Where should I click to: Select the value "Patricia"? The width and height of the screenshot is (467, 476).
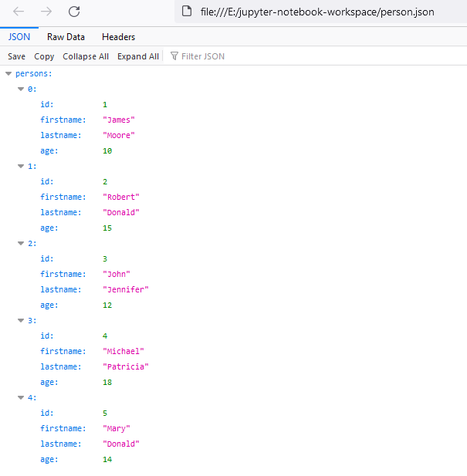(125, 366)
